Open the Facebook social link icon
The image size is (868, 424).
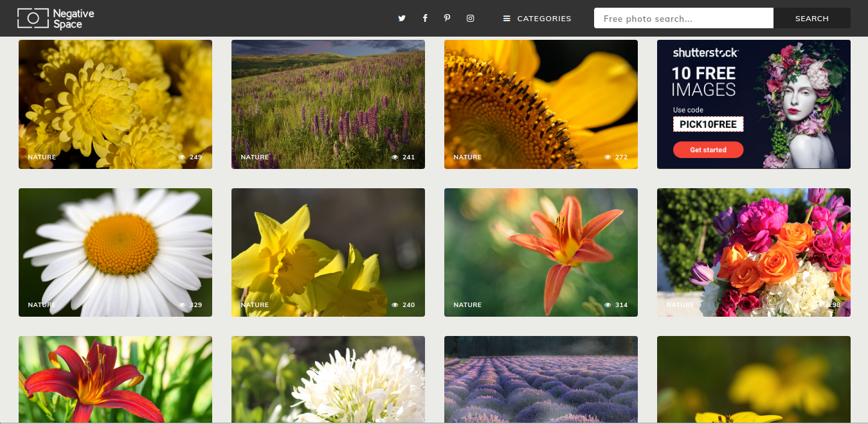[425, 19]
